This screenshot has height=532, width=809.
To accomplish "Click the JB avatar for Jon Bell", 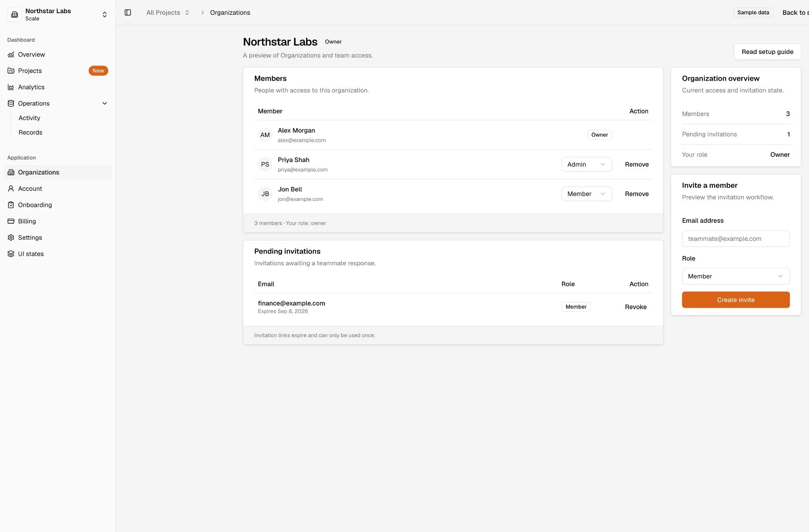I will [x=265, y=194].
